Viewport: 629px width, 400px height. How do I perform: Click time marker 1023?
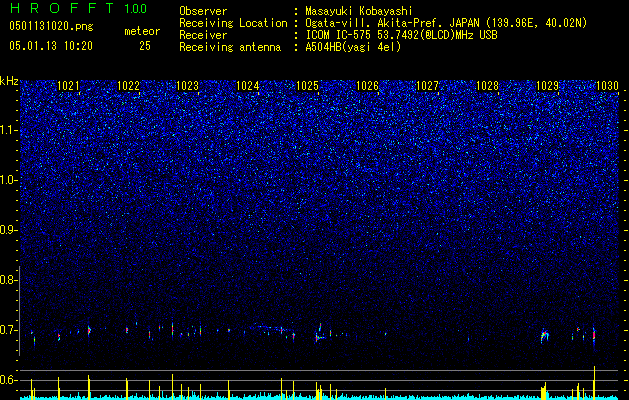[x=188, y=86]
